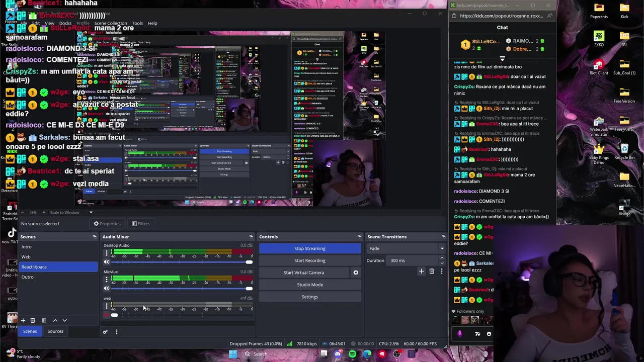
Task: Zoom in preview plus button
Action: click(x=44, y=213)
